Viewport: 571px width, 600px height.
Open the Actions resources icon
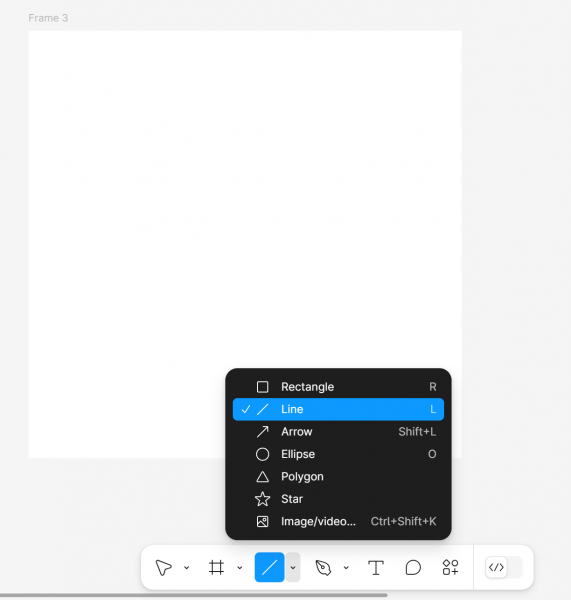(x=450, y=567)
